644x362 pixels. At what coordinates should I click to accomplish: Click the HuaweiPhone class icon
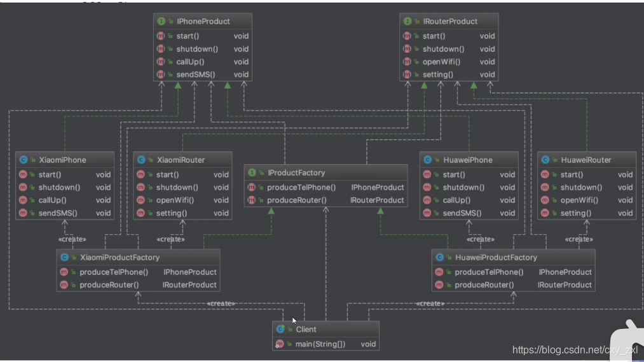(428, 160)
